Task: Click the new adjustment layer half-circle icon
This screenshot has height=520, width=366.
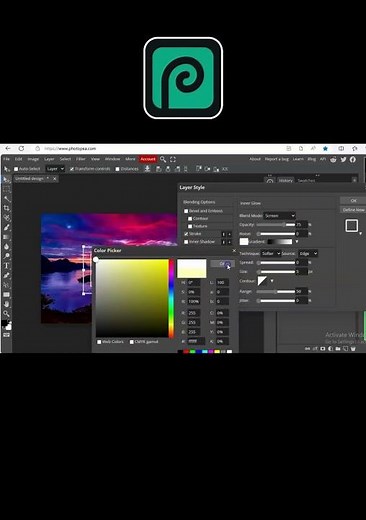Action: 330,349
